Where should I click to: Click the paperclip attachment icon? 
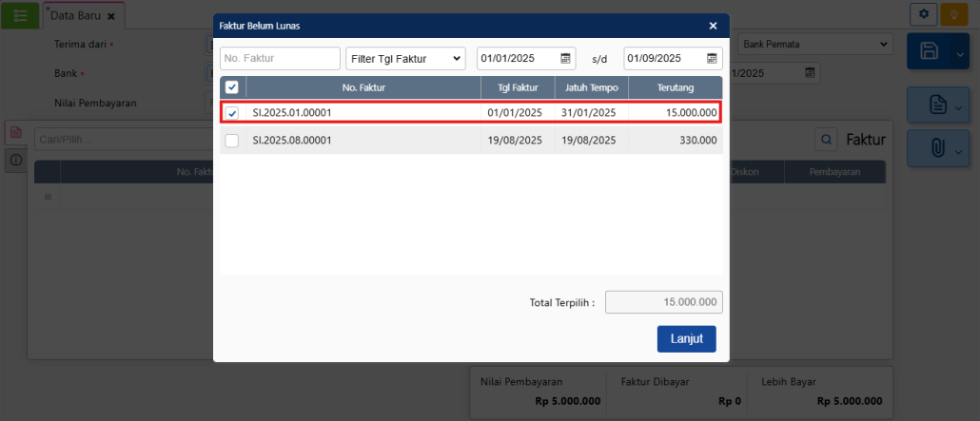(937, 150)
